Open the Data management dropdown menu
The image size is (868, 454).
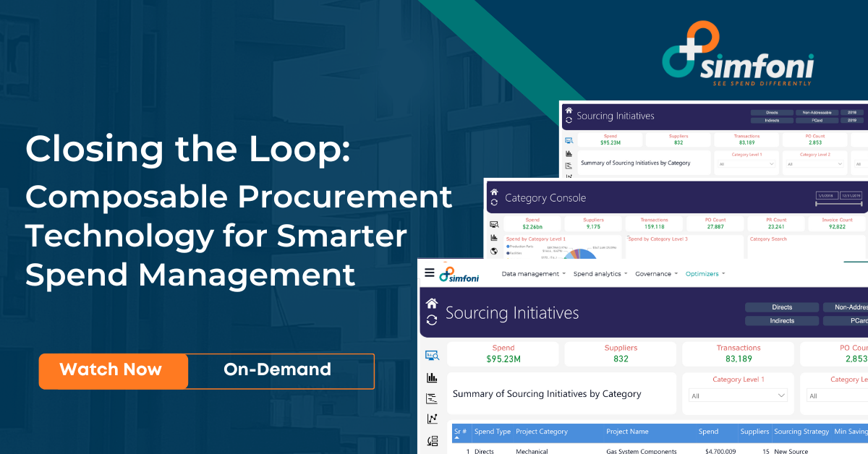(534, 274)
